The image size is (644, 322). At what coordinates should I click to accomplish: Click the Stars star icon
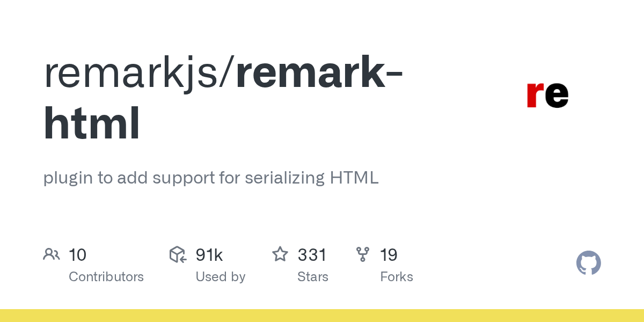tap(280, 254)
